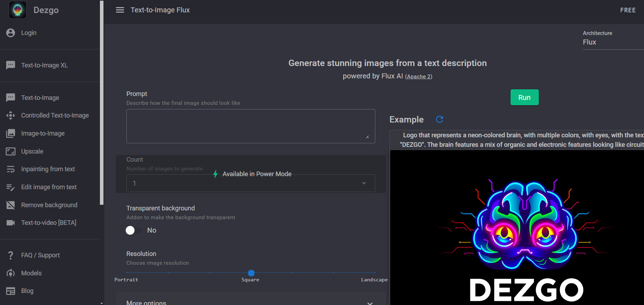Open Image-to-Image tool
The height and width of the screenshot is (305, 644).
coord(43,133)
